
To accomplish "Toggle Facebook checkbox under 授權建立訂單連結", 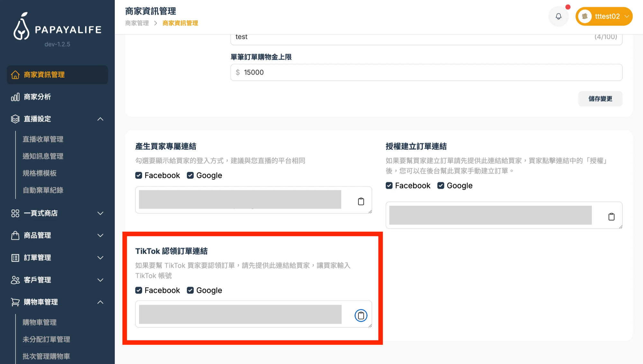I will [389, 186].
